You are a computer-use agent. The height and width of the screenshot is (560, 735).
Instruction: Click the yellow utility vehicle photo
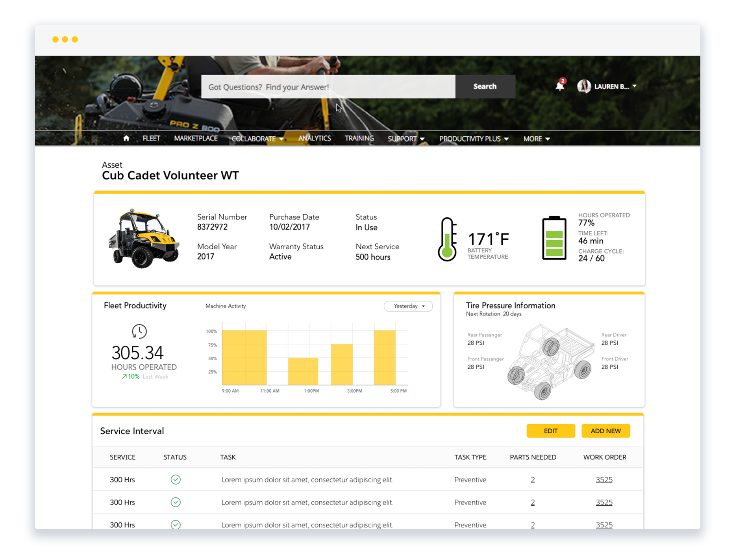tap(144, 238)
